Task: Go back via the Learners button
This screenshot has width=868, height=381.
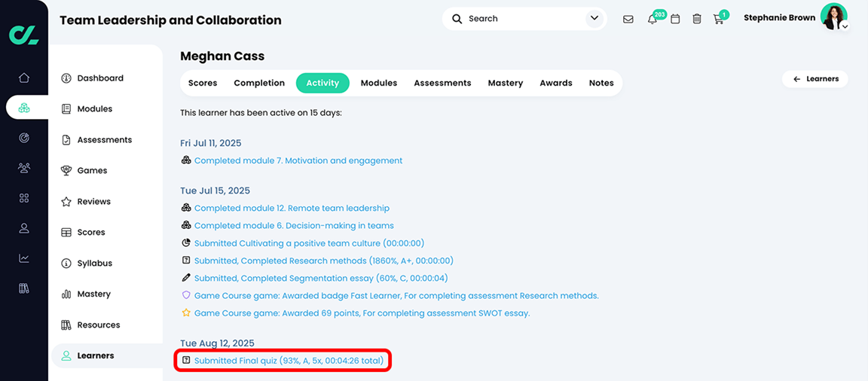Action: click(x=815, y=79)
